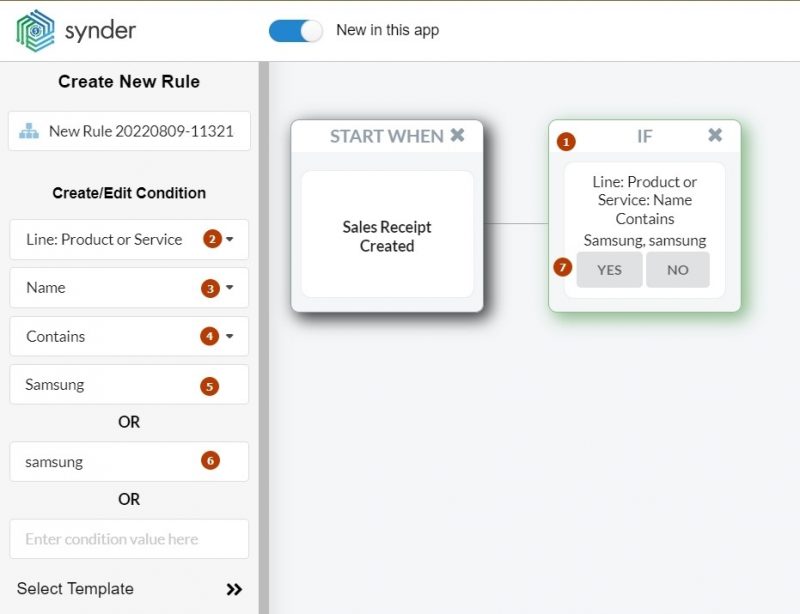Click YES on the IF card
This screenshot has height=614, width=800.
pyautogui.click(x=609, y=269)
